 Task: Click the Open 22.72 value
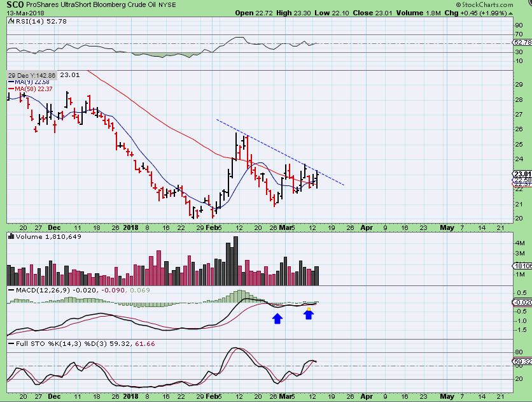pos(254,13)
